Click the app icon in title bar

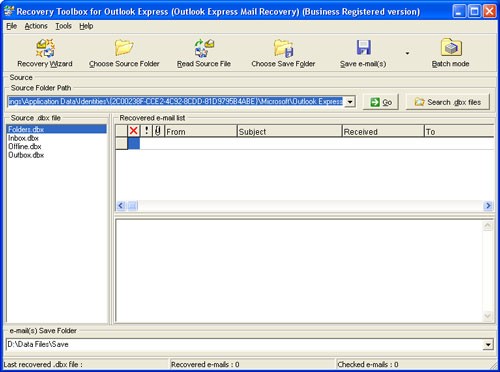point(9,11)
